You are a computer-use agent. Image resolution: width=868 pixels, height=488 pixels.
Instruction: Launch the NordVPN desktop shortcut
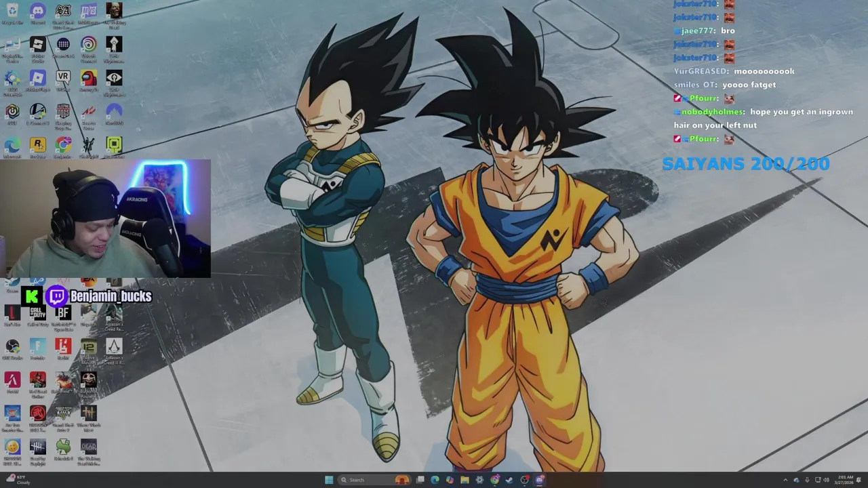(114, 114)
